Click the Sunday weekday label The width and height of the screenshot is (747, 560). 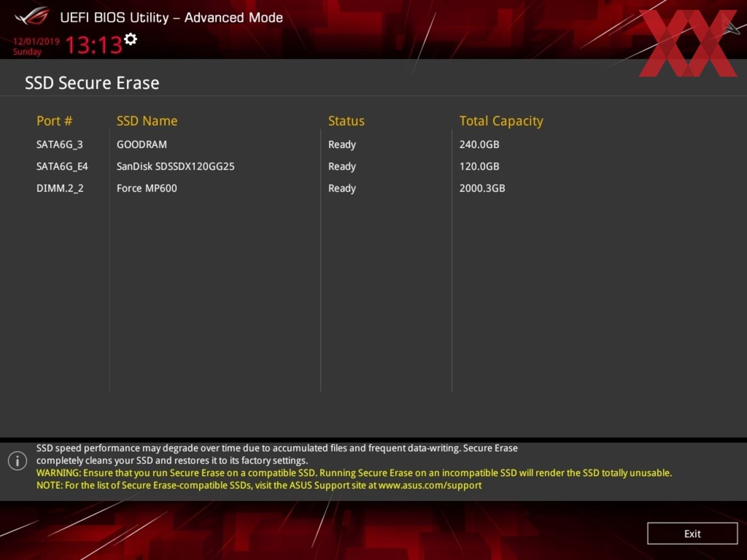[x=27, y=52]
